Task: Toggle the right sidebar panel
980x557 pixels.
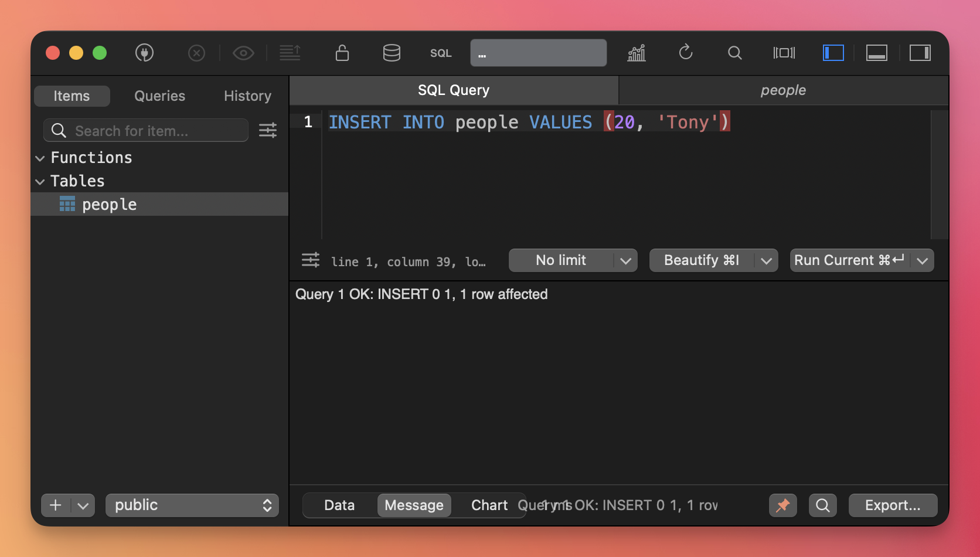Action: coord(920,53)
